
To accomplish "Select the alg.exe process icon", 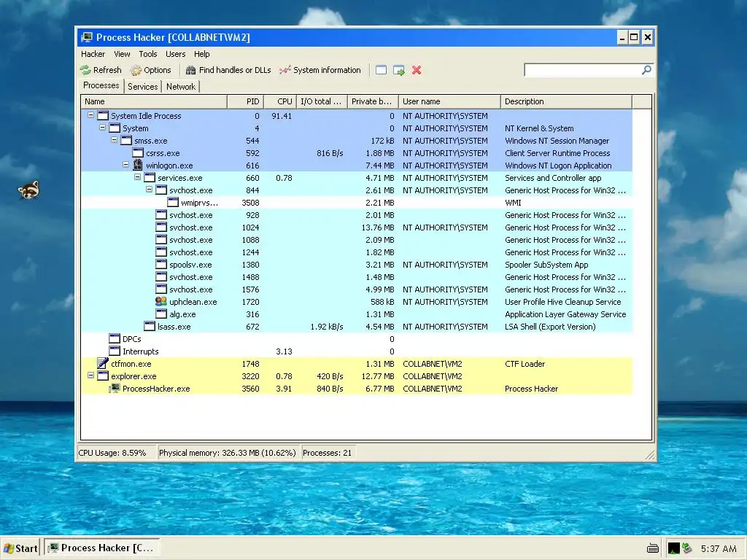I will point(161,314).
